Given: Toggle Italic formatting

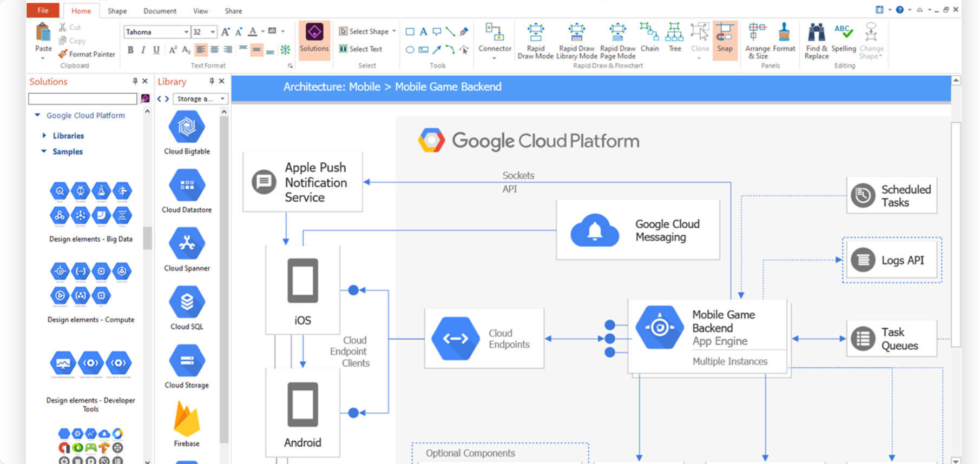Looking at the screenshot, I should 143,50.
